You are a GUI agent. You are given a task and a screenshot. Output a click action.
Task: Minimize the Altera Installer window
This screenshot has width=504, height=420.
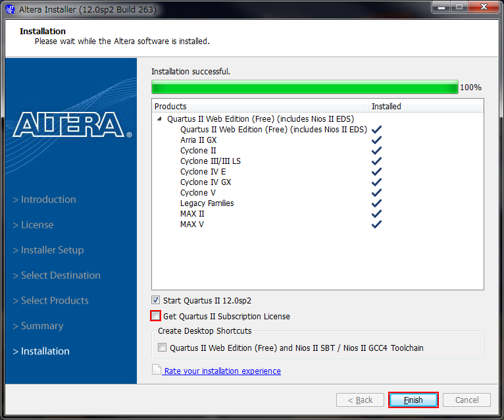441,7
